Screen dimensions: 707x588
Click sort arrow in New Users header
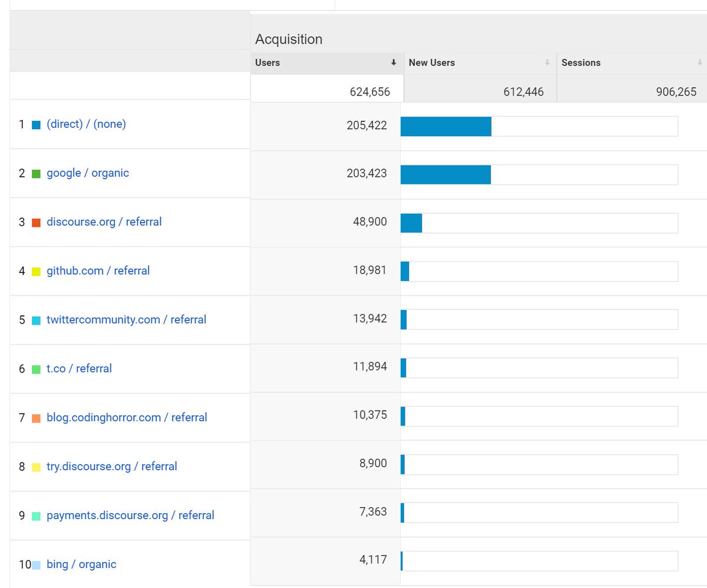point(547,62)
